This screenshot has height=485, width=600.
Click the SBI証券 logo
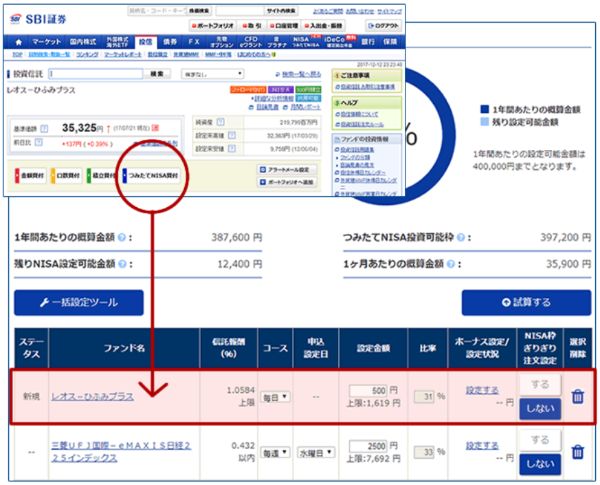point(38,18)
